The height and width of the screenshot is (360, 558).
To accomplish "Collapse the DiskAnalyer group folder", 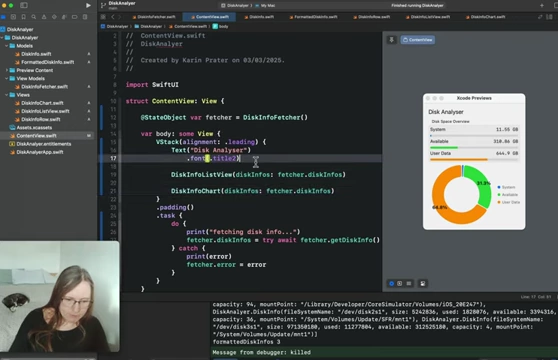I will point(2,38).
